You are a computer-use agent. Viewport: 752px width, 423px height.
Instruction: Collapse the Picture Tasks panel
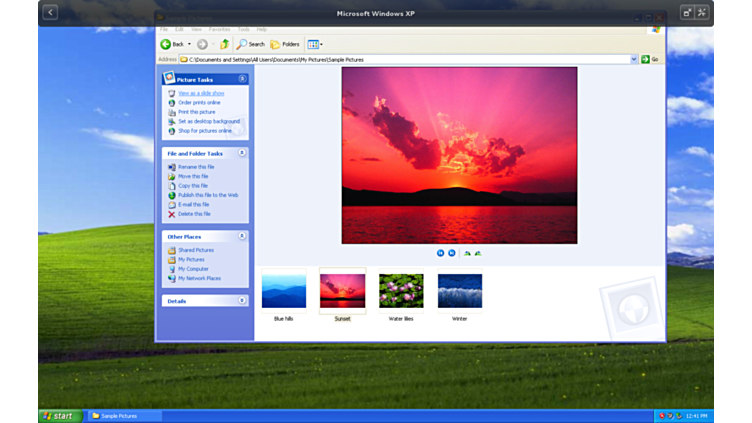(242, 78)
